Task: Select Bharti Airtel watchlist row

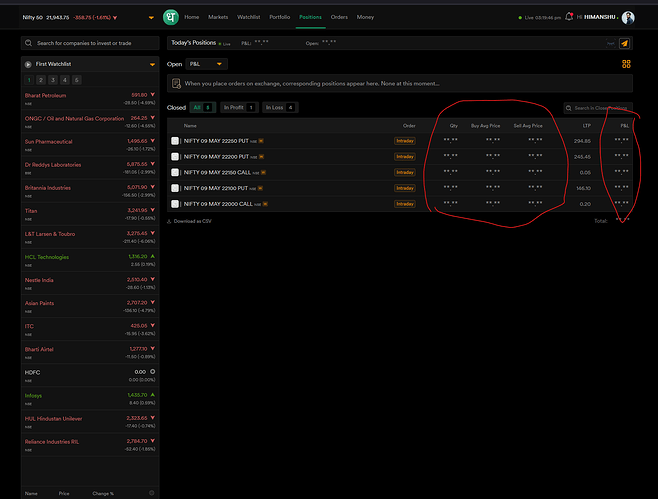Action: (90, 353)
